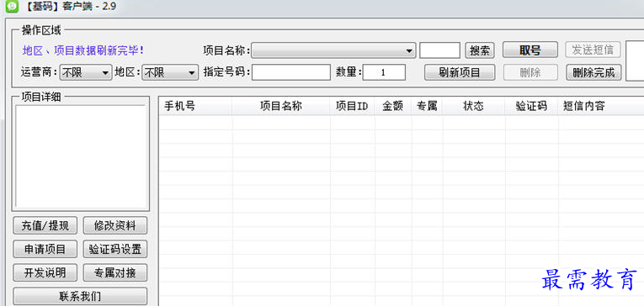Viewport: 644px width, 306px height.
Task: Sort by 手机号 column header
Action: point(195,106)
